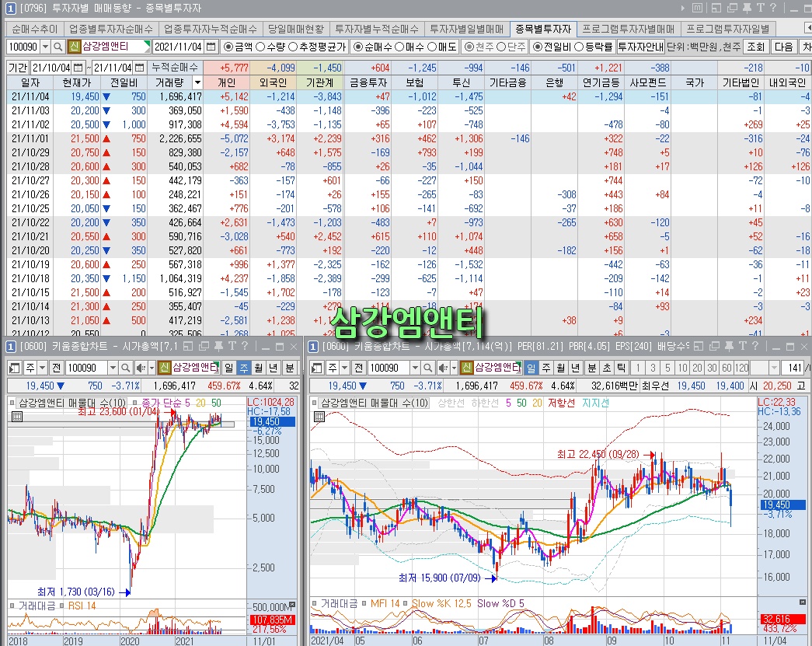Switch to the 프로그램투자자별매매 tab

(628, 29)
